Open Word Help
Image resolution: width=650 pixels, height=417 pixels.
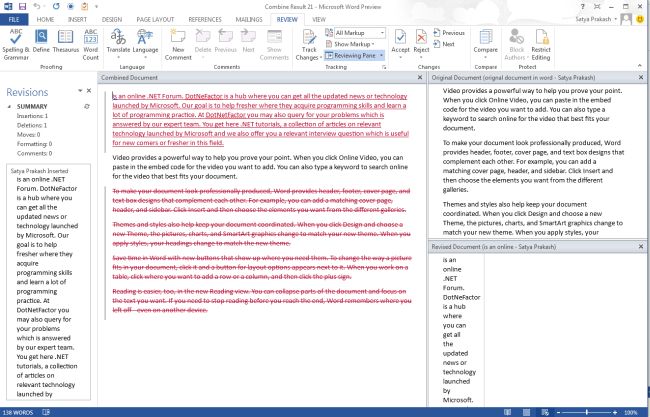(582, 7)
